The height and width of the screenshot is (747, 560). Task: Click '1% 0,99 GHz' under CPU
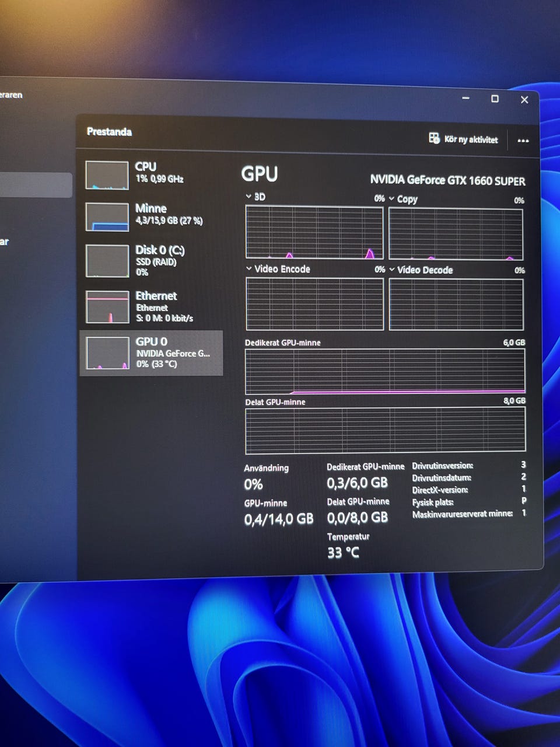159,179
